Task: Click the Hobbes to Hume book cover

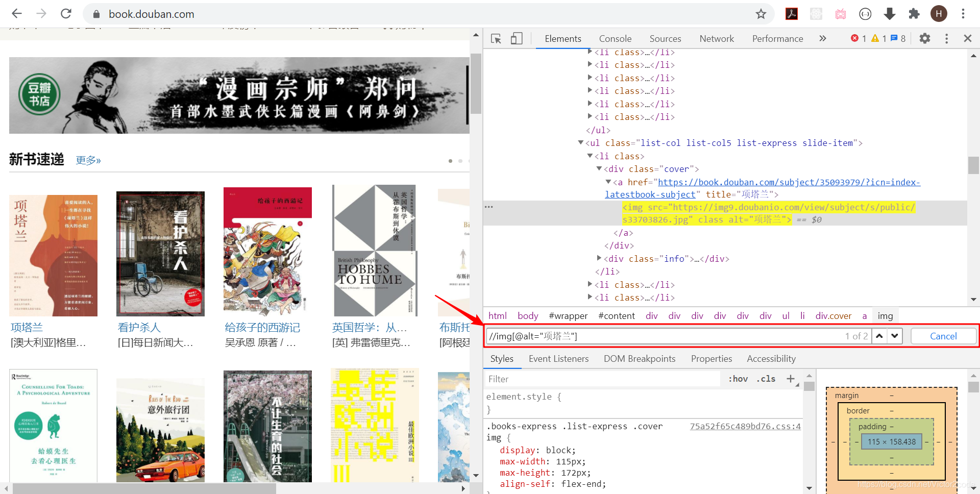Action: (375, 251)
